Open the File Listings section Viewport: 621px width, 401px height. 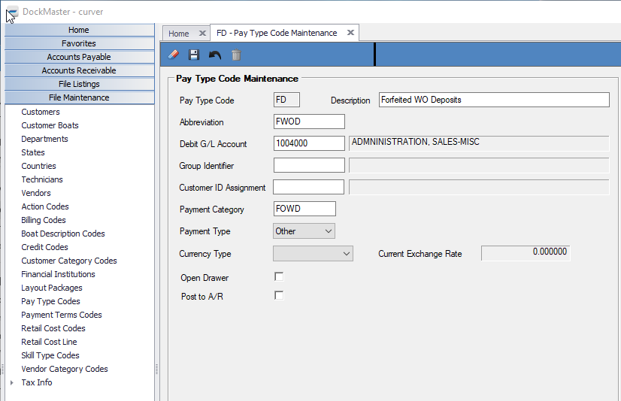pyautogui.click(x=79, y=84)
